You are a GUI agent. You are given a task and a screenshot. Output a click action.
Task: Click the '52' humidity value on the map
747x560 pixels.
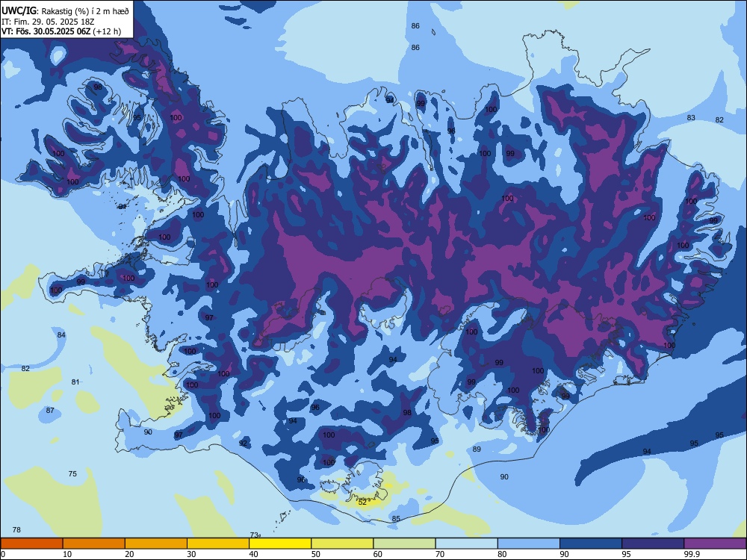(362, 502)
